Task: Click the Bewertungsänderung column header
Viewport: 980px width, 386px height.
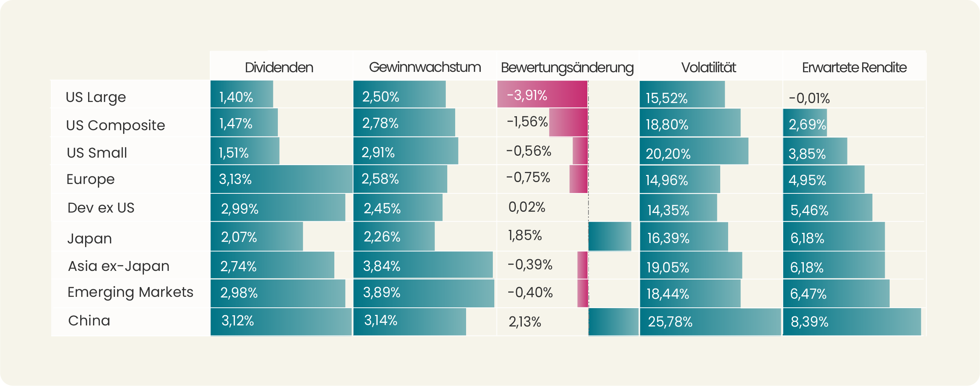Action: click(x=567, y=68)
